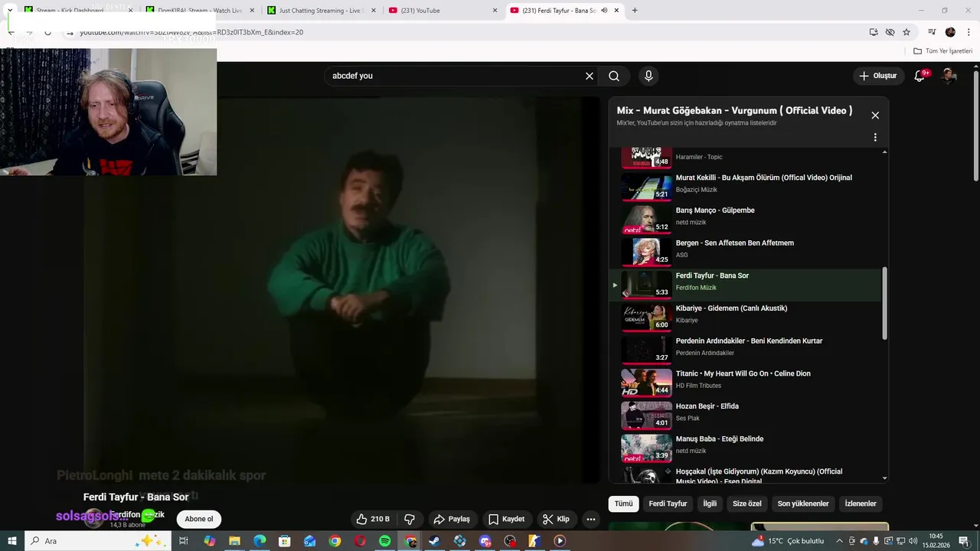Image resolution: width=980 pixels, height=551 pixels.
Task: Show hidden system tray icons chevron
Action: (839, 541)
